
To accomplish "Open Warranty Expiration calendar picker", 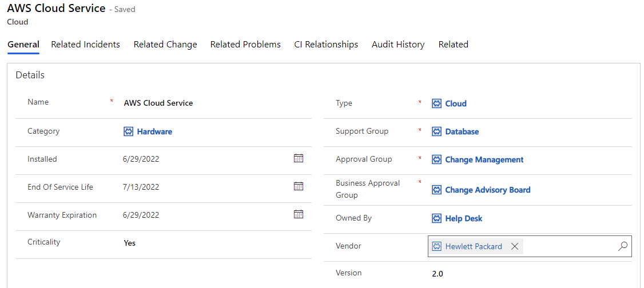I will [x=298, y=214].
